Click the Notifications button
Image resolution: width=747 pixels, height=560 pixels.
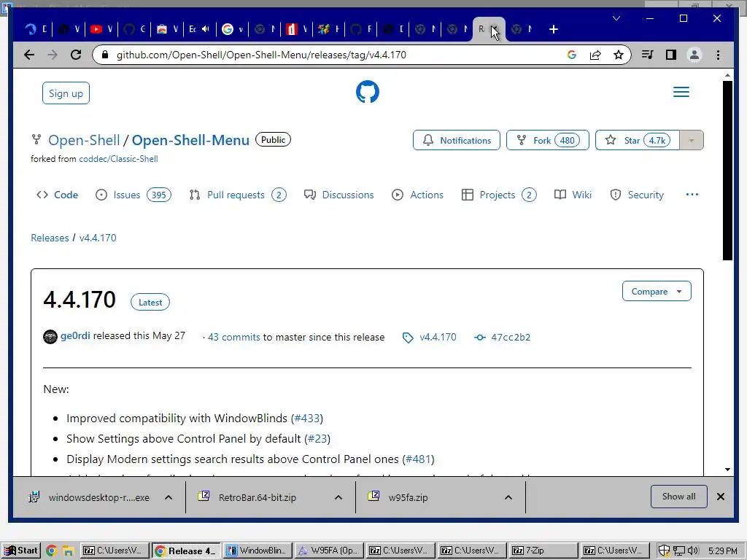457,140
